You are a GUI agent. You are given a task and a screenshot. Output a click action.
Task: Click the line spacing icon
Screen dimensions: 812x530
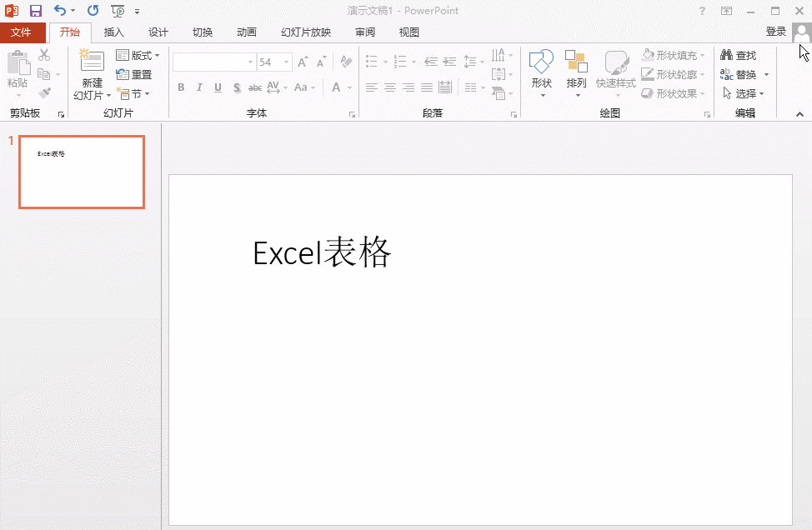click(x=469, y=62)
